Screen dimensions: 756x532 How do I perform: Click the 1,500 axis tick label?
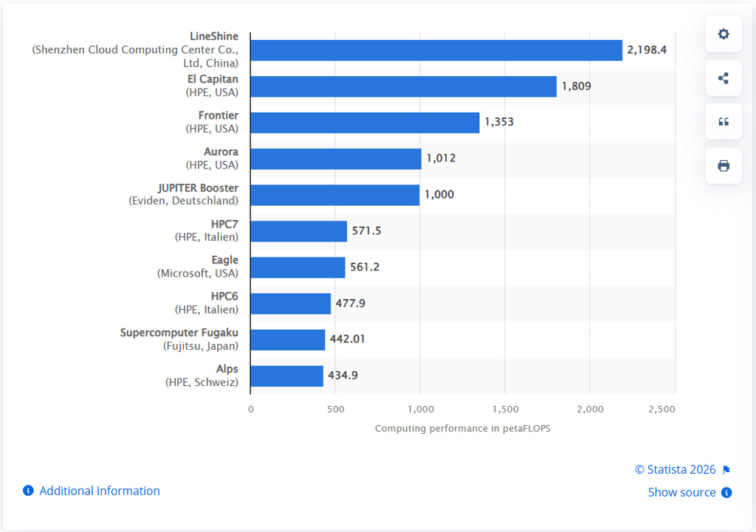click(505, 410)
